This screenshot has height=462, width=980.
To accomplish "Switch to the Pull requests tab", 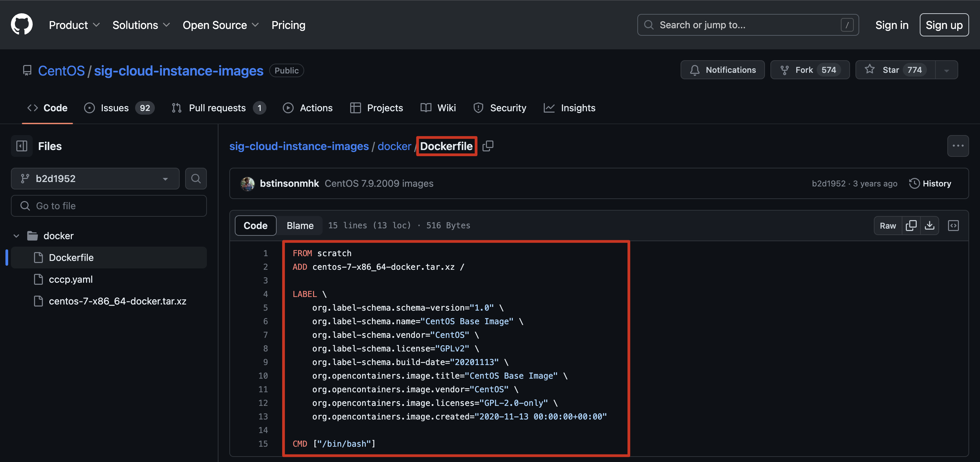I will (x=218, y=108).
